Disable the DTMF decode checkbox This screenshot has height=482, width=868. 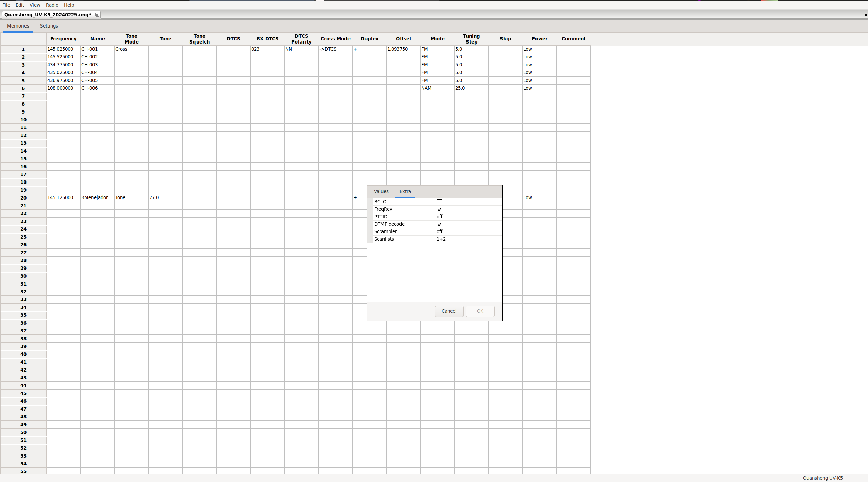[x=439, y=224]
